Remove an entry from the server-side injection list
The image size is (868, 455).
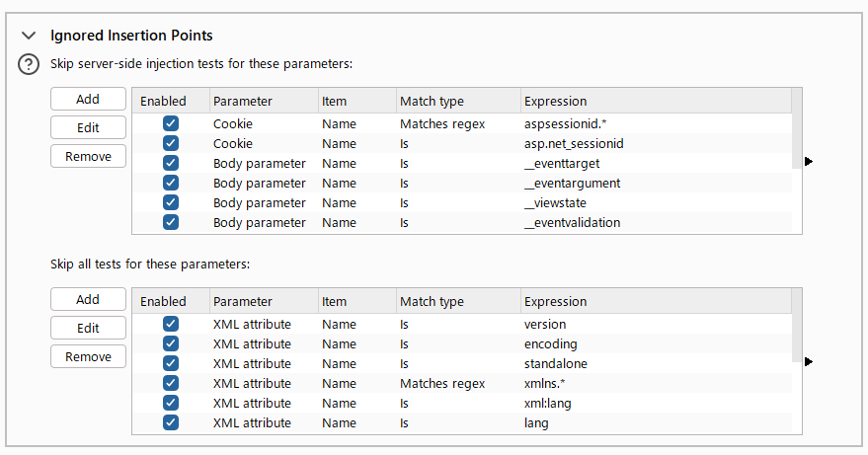[x=88, y=156]
